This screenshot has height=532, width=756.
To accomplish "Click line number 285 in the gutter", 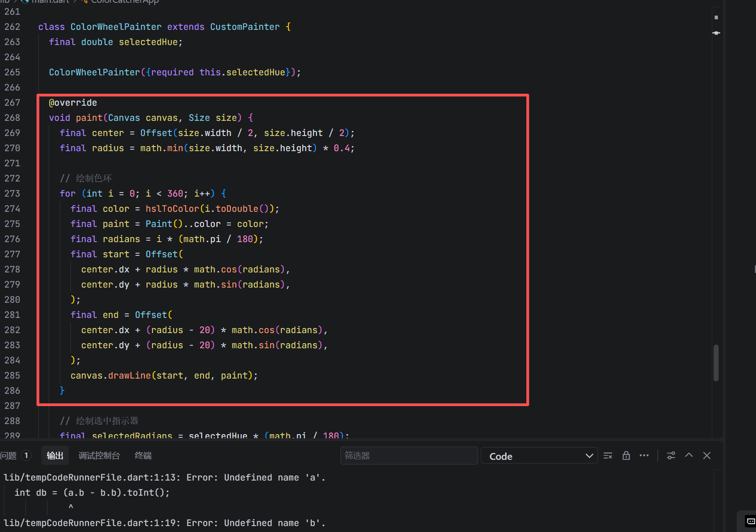I will 12,375.
